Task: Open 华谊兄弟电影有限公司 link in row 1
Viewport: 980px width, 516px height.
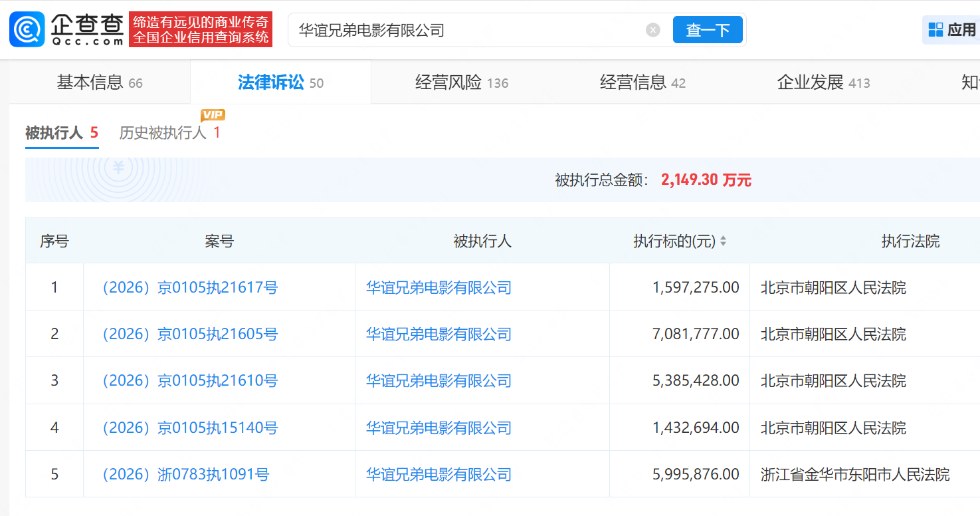Action: (439, 288)
